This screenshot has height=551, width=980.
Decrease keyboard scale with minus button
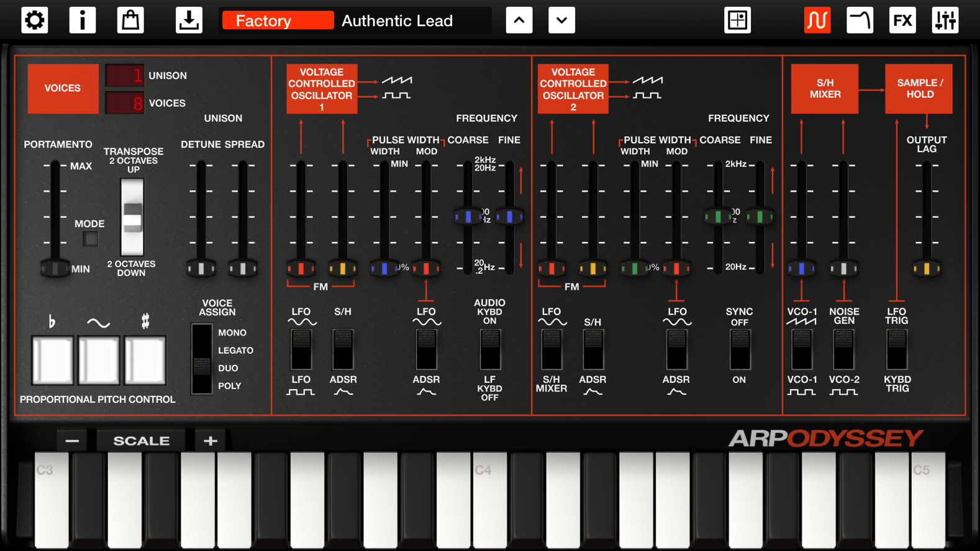coord(72,441)
